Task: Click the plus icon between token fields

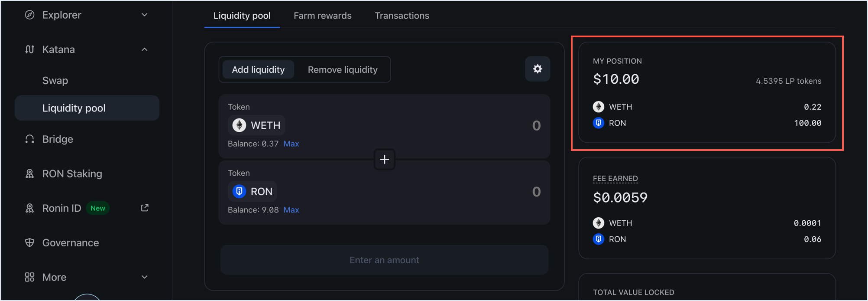Action: pos(384,160)
